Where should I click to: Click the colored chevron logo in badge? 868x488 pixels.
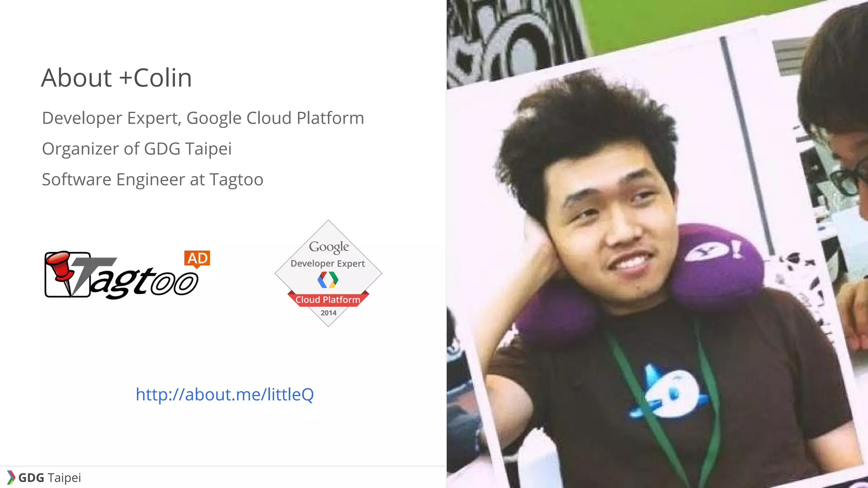(x=328, y=280)
